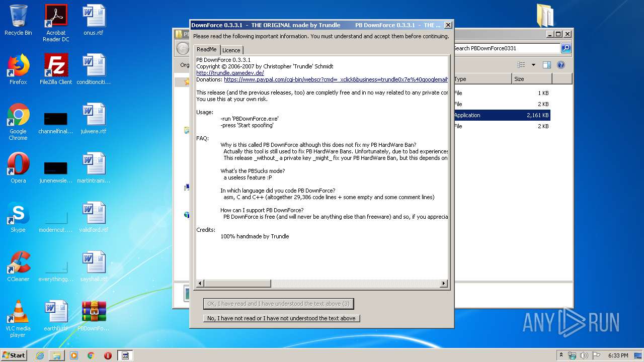
Task: Open the PayPal donations link
Action: (336, 79)
